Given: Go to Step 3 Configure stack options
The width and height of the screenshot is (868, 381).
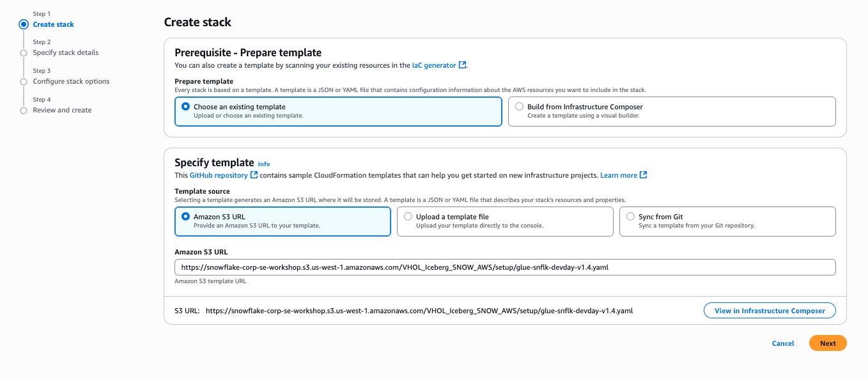Looking at the screenshot, I should (71, 81).
